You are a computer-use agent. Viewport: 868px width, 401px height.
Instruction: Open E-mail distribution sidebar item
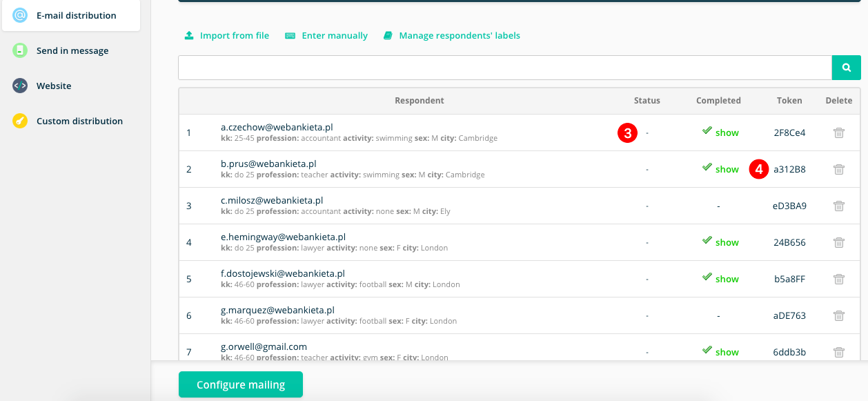point(70,15)
